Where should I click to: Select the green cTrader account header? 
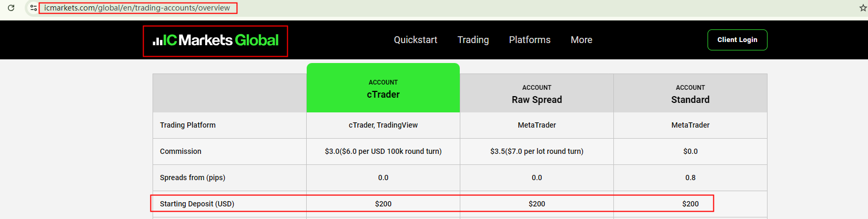383,89
